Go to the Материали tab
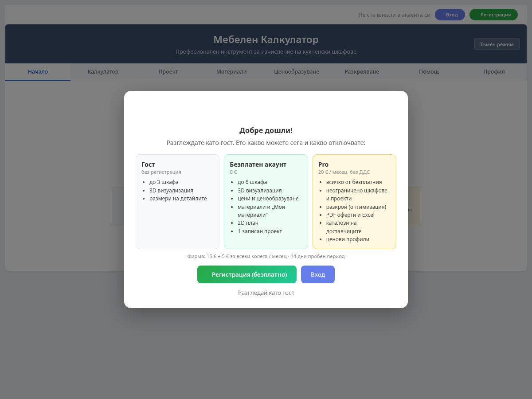The image size is (532, 399). pyautogui.click(x=231, y=72)
